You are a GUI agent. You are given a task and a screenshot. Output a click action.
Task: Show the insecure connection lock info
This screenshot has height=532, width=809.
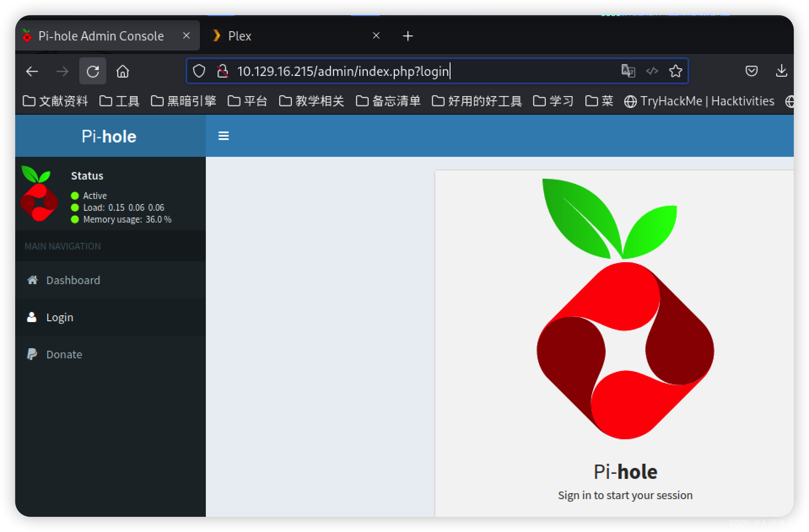click(222, 71)
